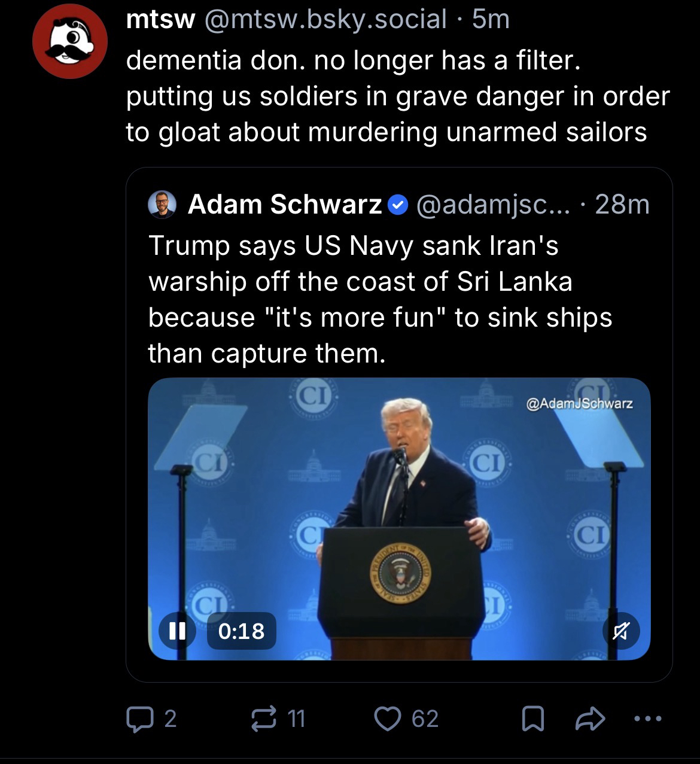700x764 pixels.
Task: Open the mtsw display name link
Action: (x=160, y=20)
